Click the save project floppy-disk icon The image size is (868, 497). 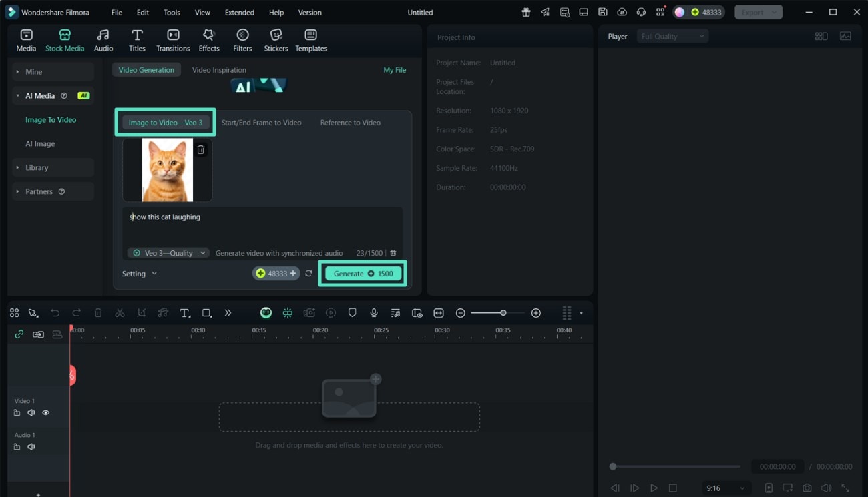pos(602,12)
